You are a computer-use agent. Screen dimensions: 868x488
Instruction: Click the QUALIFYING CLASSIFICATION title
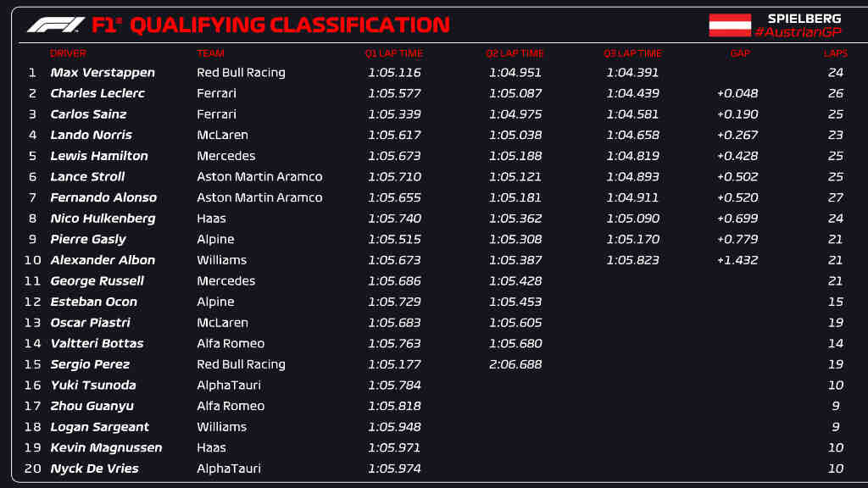[290, 25]
